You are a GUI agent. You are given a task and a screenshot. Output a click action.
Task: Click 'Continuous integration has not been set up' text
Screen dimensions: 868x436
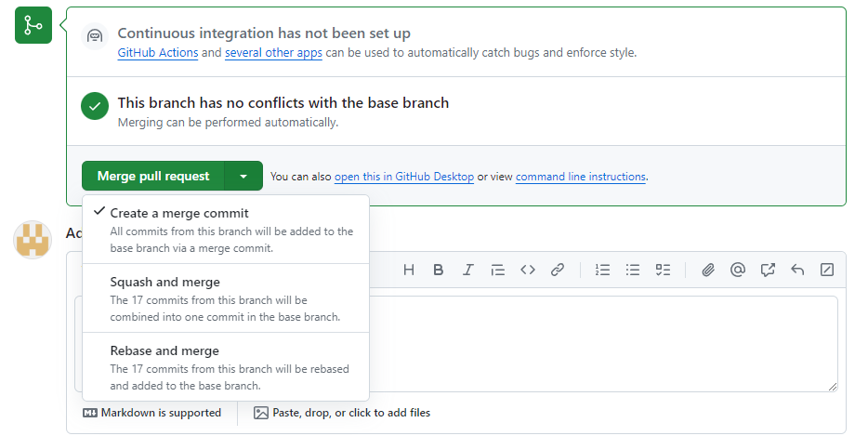click(x=264, y=33)
